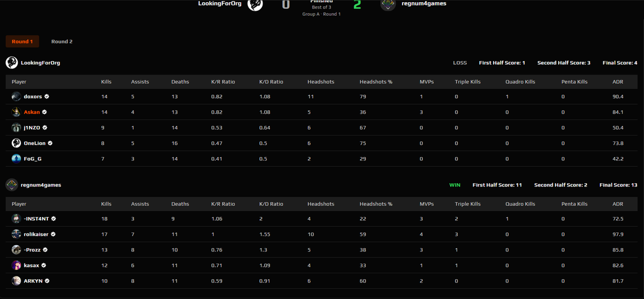Click Askan player avatar
Screen dimensions: 644x299
coord(17,112)
